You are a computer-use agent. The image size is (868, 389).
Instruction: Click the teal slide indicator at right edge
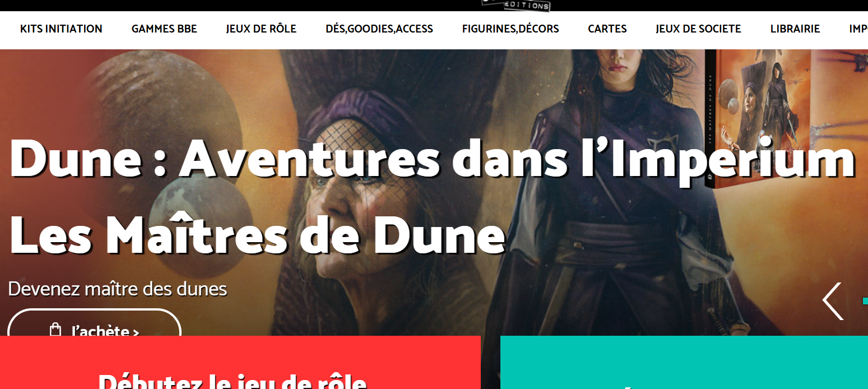click(x=865, y=301)
